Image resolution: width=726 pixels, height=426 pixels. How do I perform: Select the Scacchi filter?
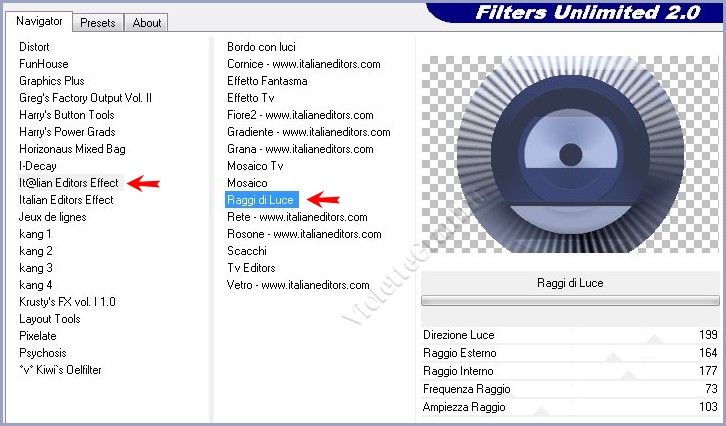(247, 251)
